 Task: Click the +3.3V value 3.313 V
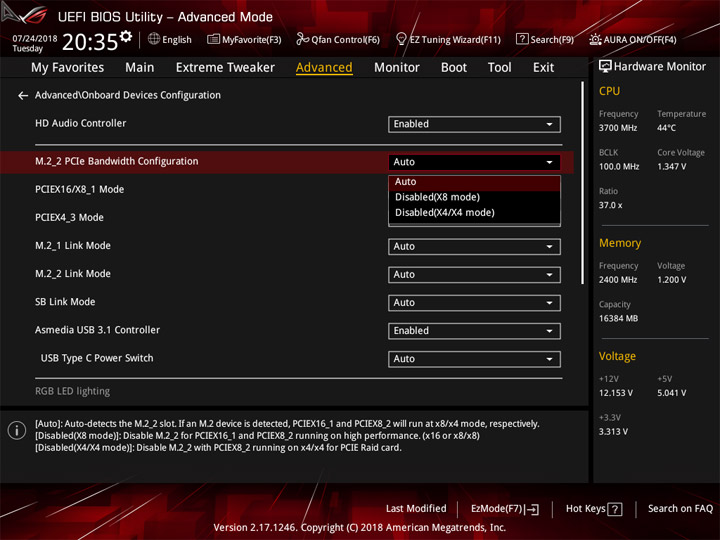[613, 432]
